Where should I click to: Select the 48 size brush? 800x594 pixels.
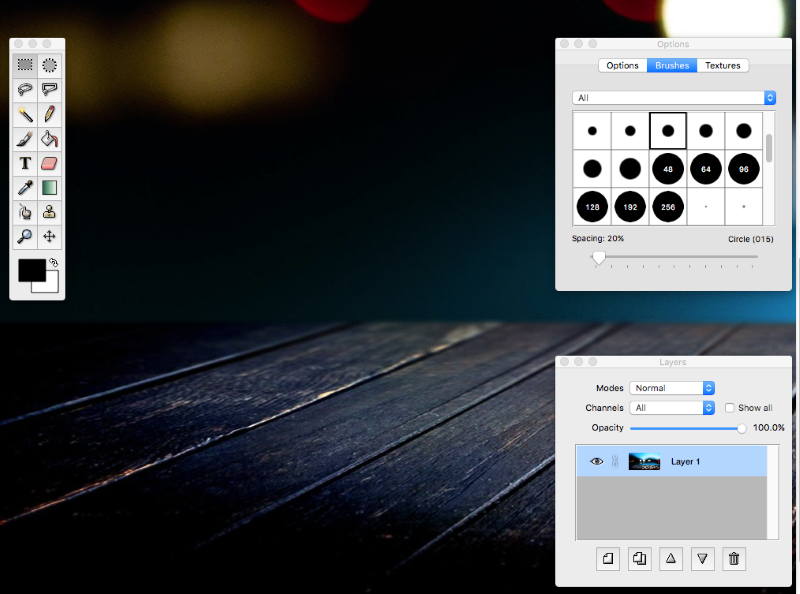pyautogui.click(x=668, y=169)
